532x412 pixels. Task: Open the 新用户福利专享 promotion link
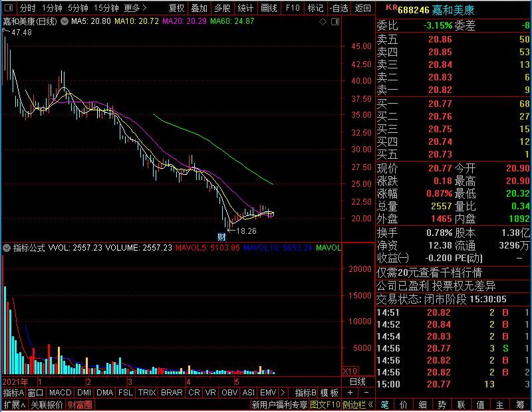279,405
